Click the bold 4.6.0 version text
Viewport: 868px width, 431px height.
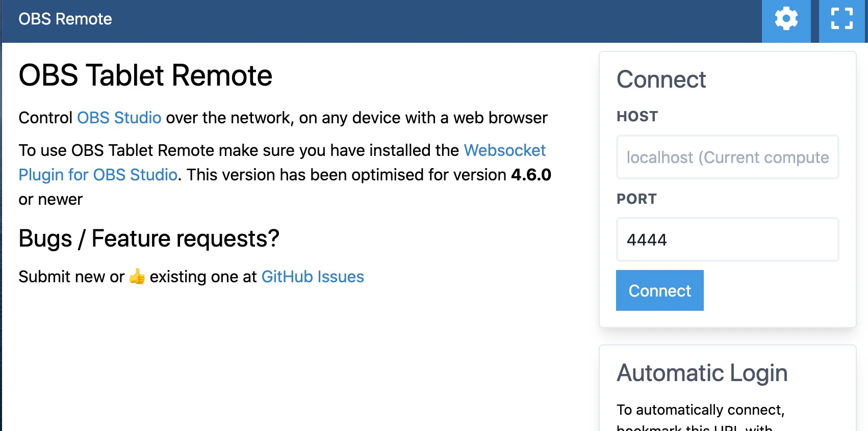click(x=531, y=175)
